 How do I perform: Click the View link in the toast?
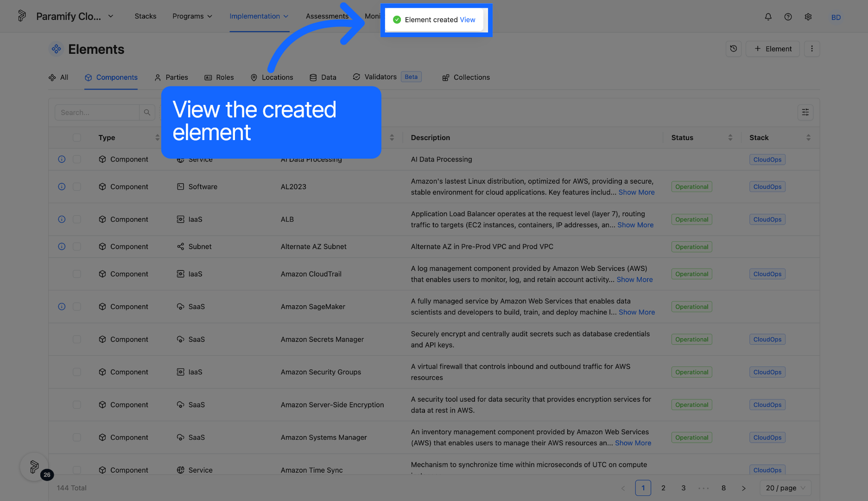(467, 19)
